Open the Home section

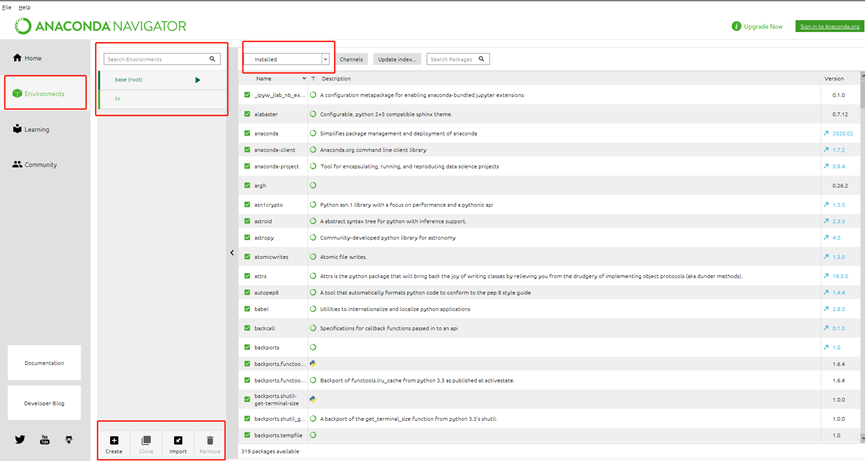tap(27, 58)
